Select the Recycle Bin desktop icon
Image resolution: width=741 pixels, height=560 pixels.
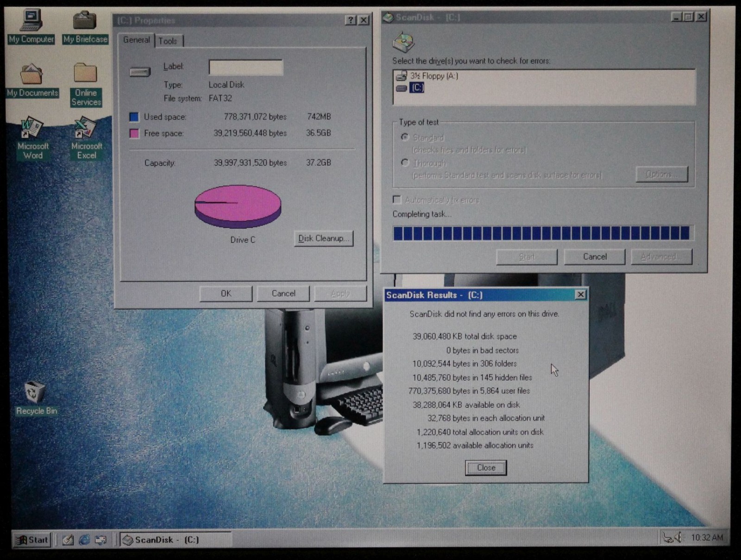[x=36, y=398]
